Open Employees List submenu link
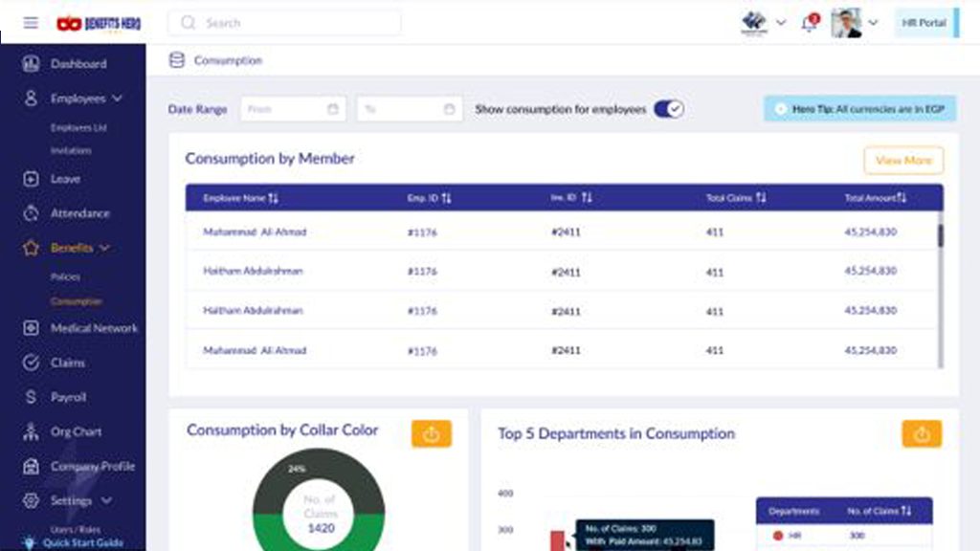 78,127
